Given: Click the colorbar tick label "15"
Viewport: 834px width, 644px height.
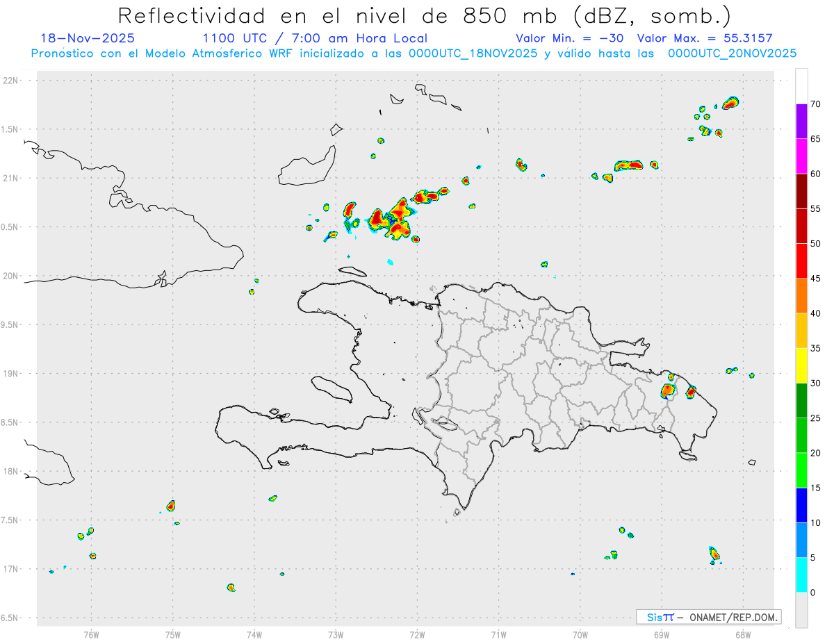Looking at the screenshot, I should click(815, 488).
